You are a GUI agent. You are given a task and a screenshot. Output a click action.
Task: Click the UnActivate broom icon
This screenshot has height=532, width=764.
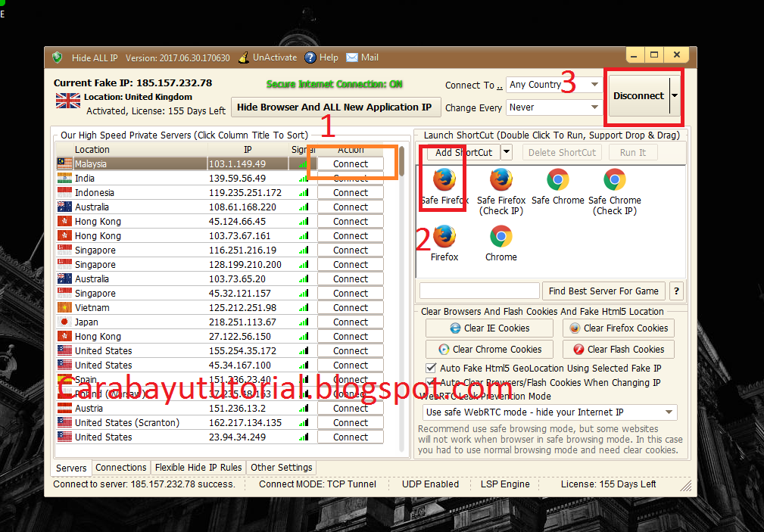(244, 58)
